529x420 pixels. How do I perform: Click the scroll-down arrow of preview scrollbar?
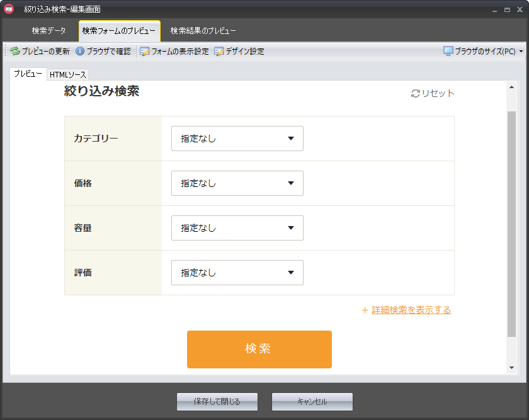[x=511, y=368]
